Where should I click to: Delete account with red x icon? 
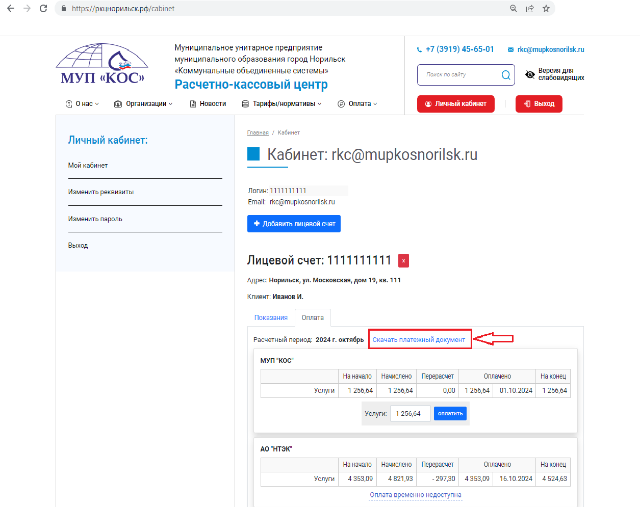coord(403,261)
